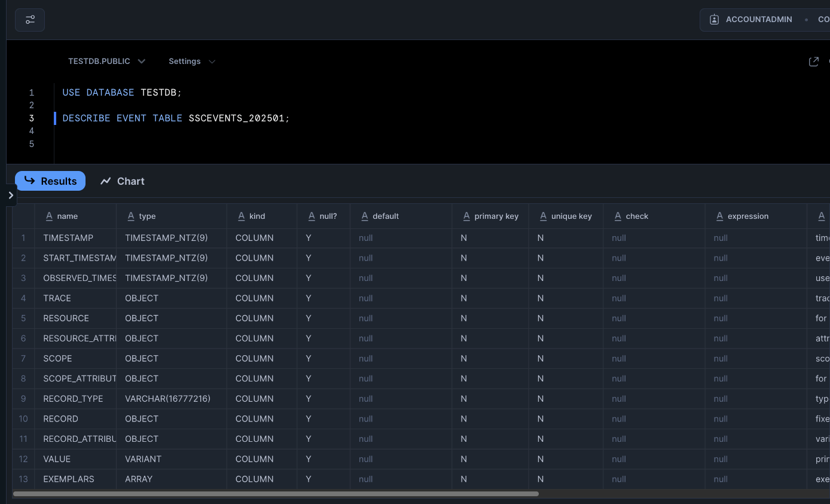Click the type icon in name column header

(49, 216)
